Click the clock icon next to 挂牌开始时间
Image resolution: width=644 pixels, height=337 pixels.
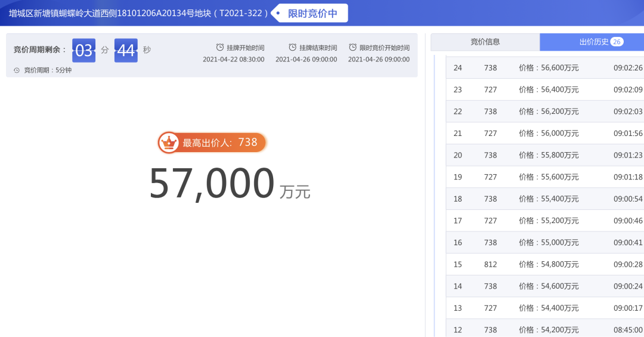click(x=220, y=48)
